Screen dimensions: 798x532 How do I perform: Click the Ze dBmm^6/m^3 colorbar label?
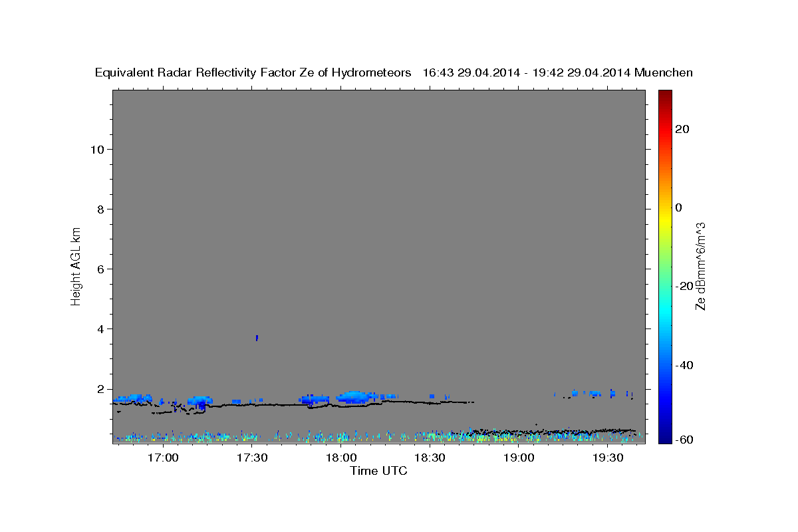pos(700,266)
